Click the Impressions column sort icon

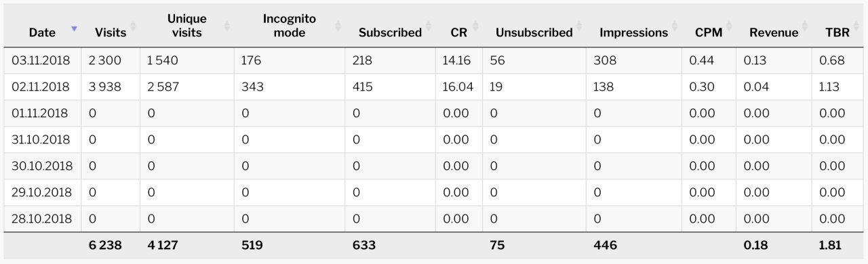pos(675,27)
